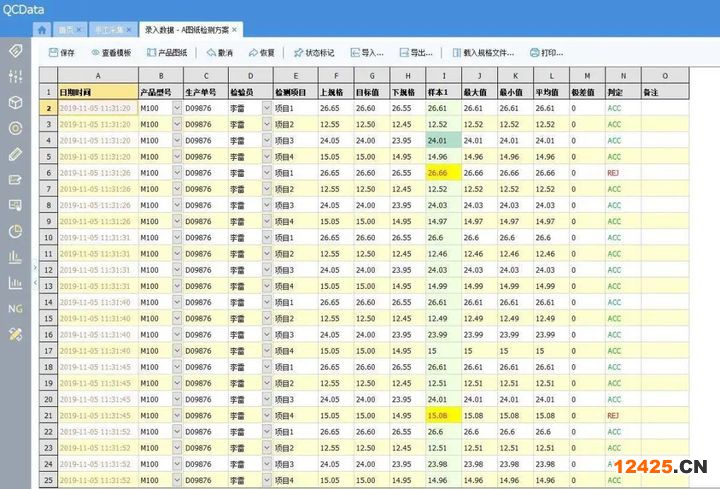Open 产品型号 dropdown in row 2
The width and height of the screenshot is (720, 489).
177,108
